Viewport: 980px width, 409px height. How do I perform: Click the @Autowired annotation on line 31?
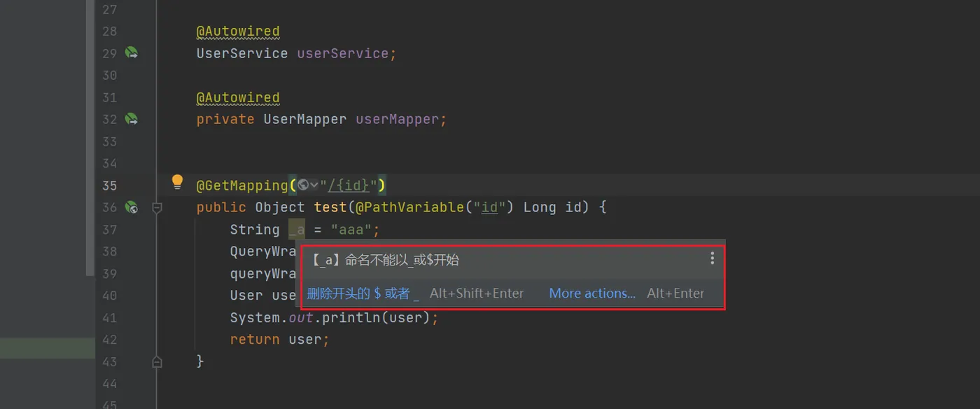pyautogui.click(x=238, y=97)
